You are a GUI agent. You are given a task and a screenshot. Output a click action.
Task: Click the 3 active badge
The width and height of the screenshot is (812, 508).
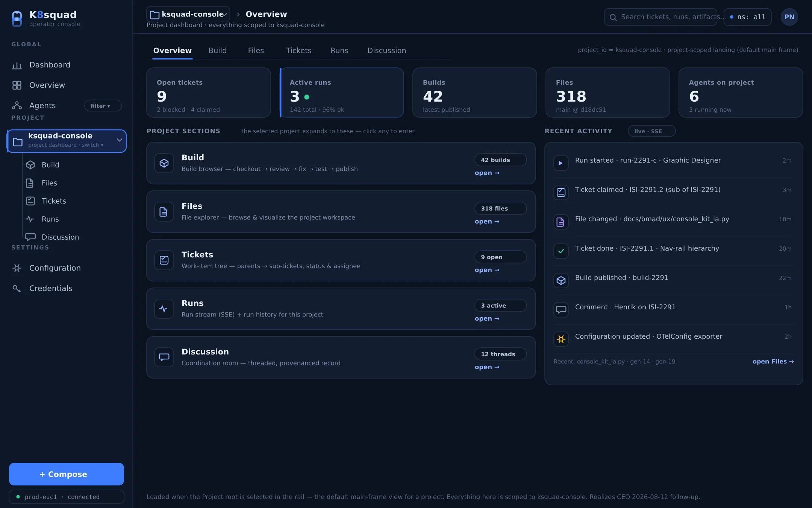pyautogui.click(x=500, y=306)
